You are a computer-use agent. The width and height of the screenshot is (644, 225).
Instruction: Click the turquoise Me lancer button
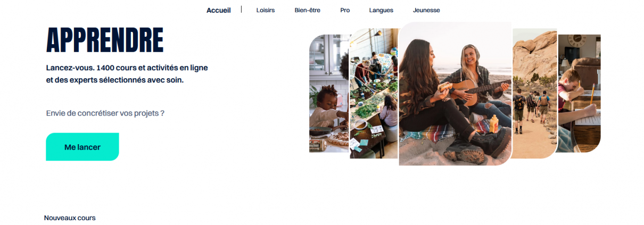tap(82, 147)
